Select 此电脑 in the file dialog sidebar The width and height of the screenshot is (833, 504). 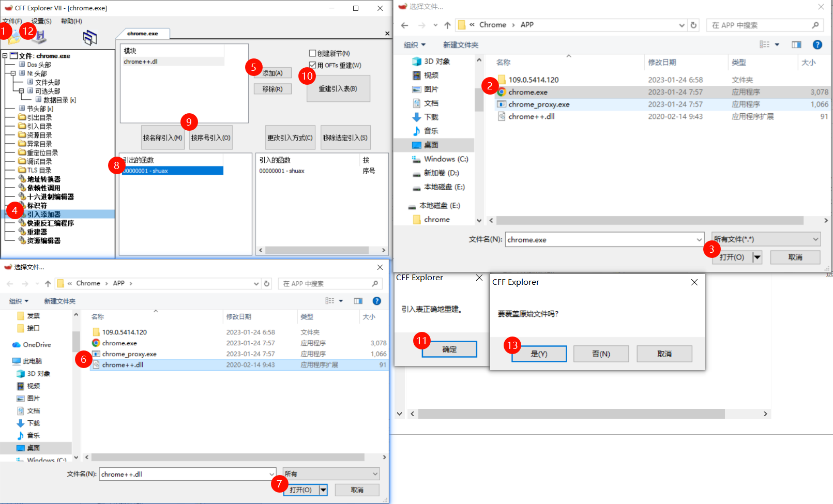27,361
